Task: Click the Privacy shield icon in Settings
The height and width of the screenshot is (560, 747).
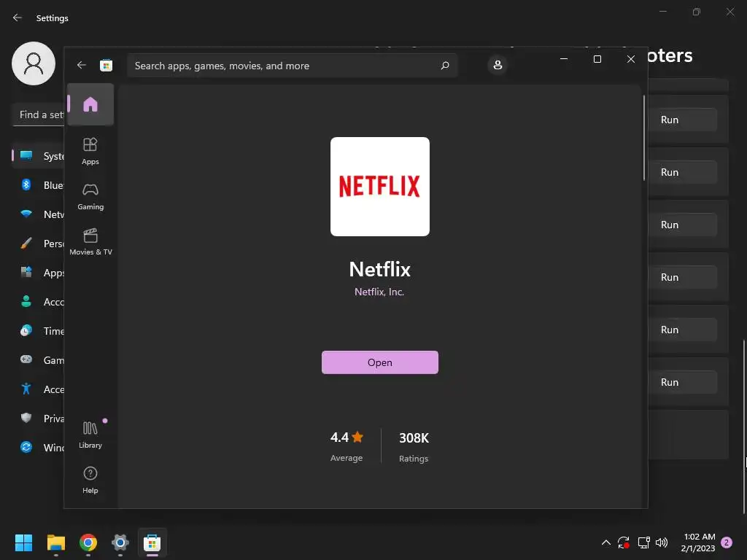Action: click(x=26, y=418)
